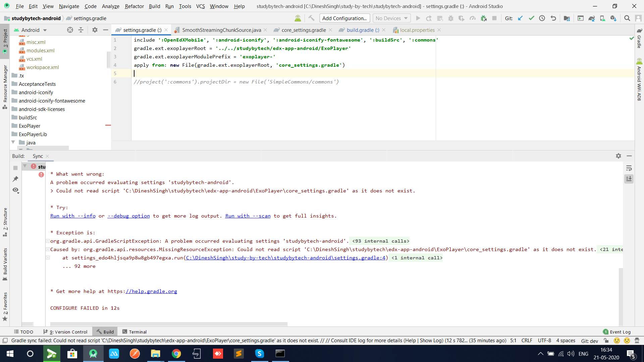The height and width of the screenshot is (362, 644).
Task: Open Search Everywhere magnifier icon
Action: coord(627,18)
